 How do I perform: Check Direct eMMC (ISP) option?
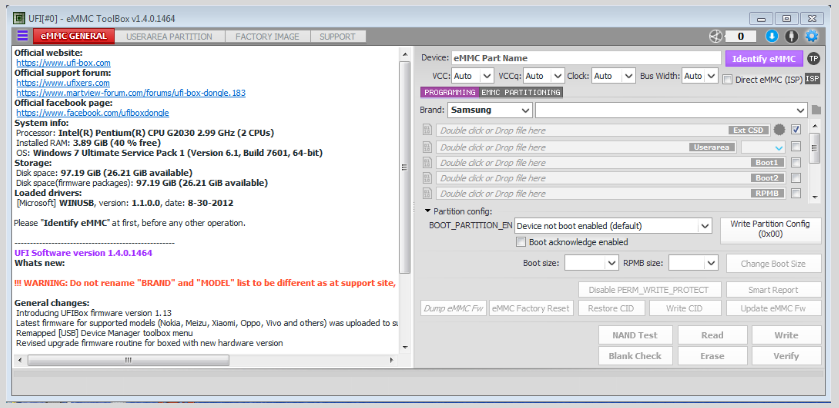tap(727, 80)
